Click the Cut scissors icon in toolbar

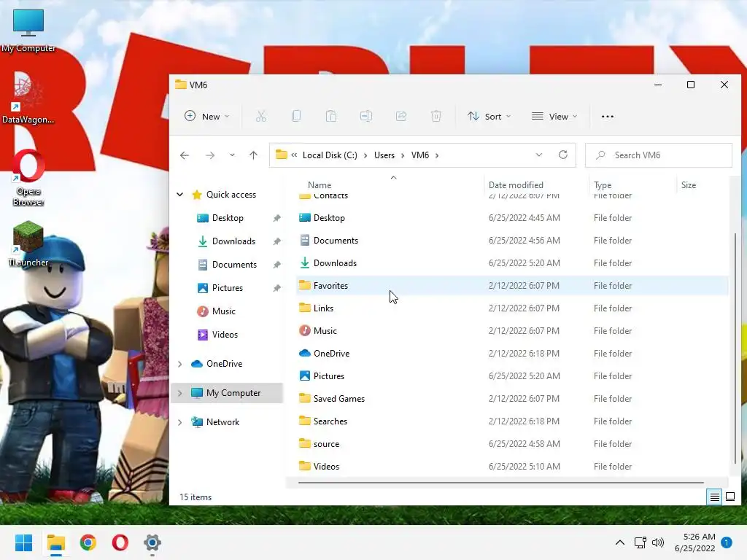point(261,116)
